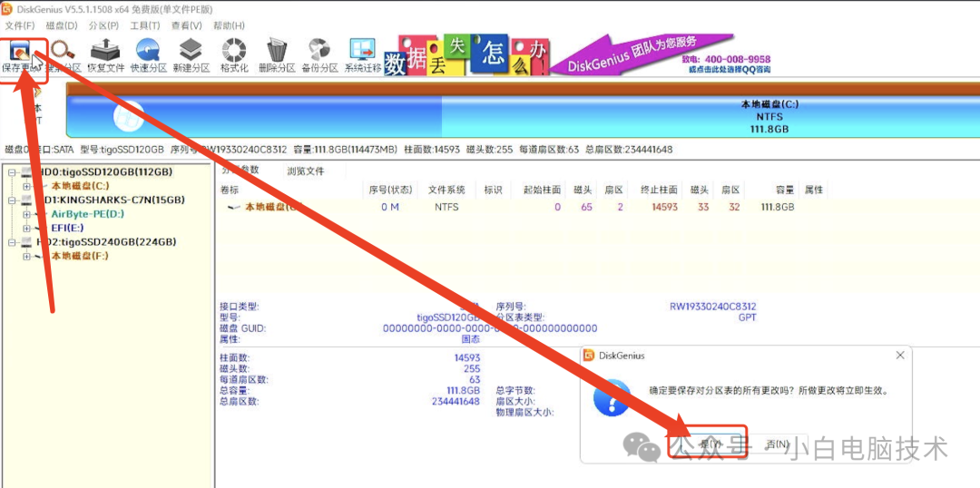Click the 终止柱面 column header

[x=659, y=190]
